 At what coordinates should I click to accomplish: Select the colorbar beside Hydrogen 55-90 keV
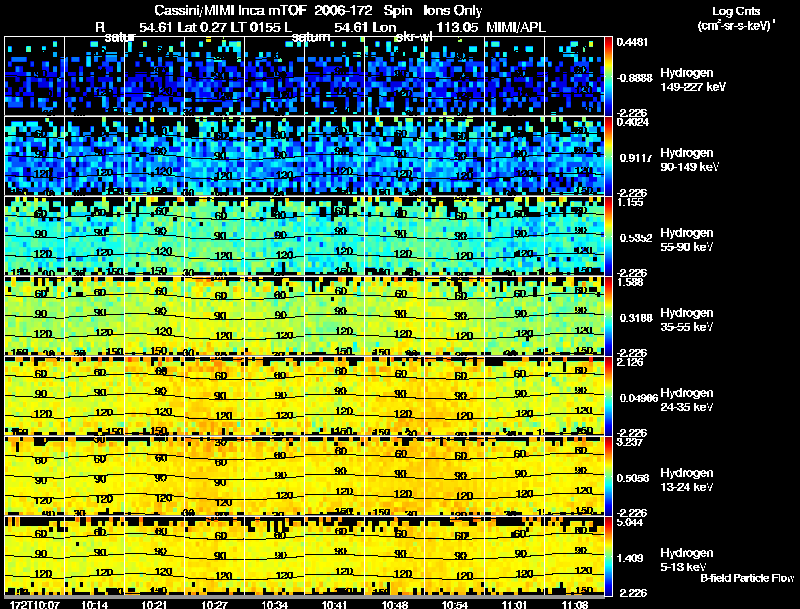(608, 236)
